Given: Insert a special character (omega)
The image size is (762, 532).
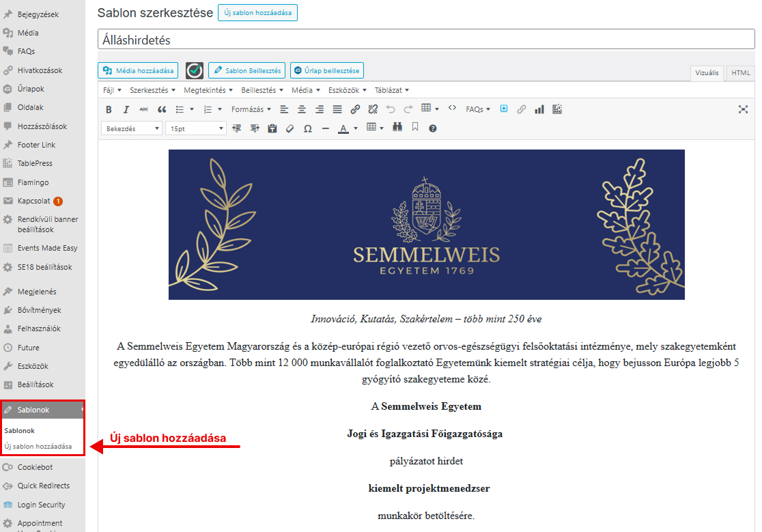Looking at the screenshot, I should point(308,129).
